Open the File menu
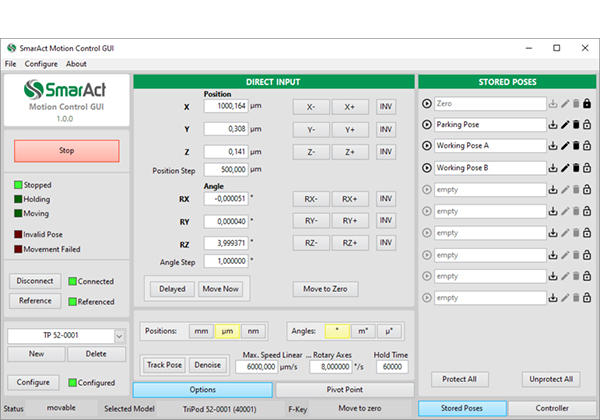This screenshot has height=420, width=600. pyautogui.click(x=10, y=64)
